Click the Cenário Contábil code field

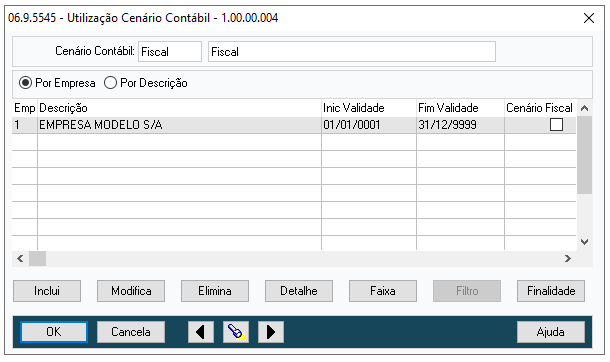170,51
